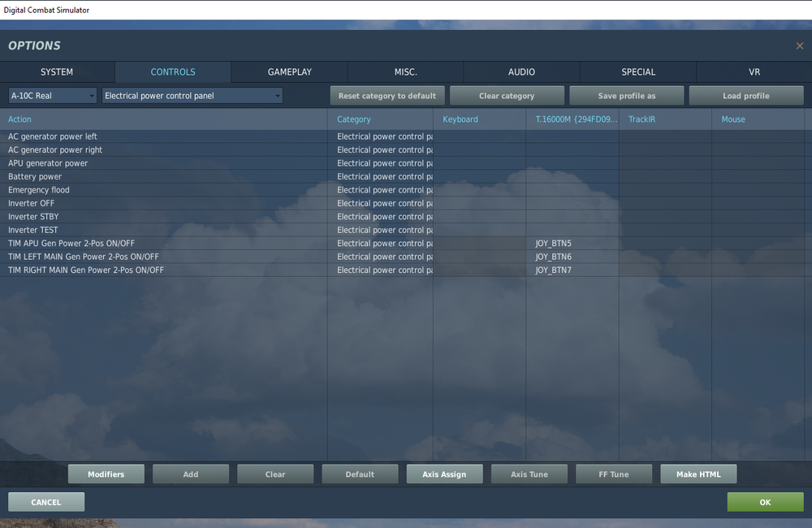Click the Keyboard column header
812x528 pixels.
[480, 119]
